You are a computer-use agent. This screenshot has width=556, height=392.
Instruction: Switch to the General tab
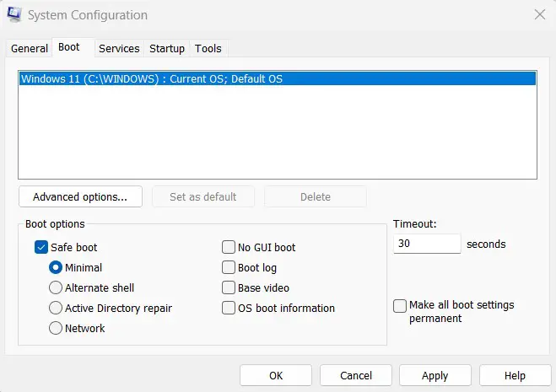tap(29, 49)
